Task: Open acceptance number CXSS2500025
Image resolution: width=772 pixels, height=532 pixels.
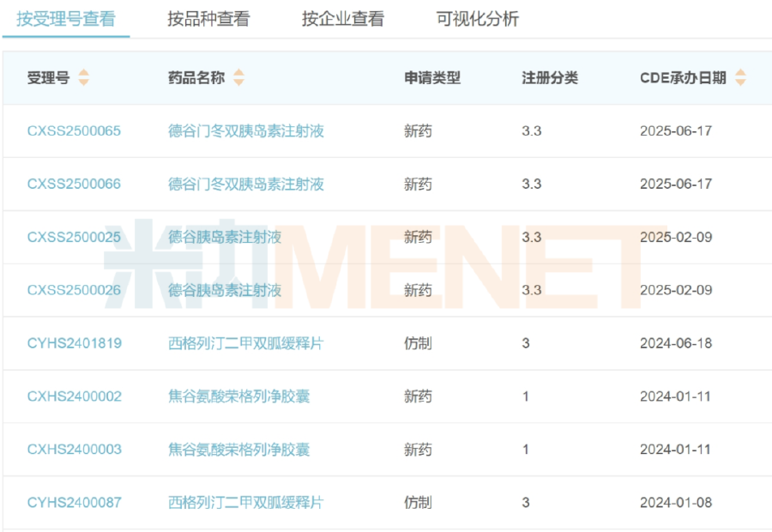Action: click(x=74, y=238)
